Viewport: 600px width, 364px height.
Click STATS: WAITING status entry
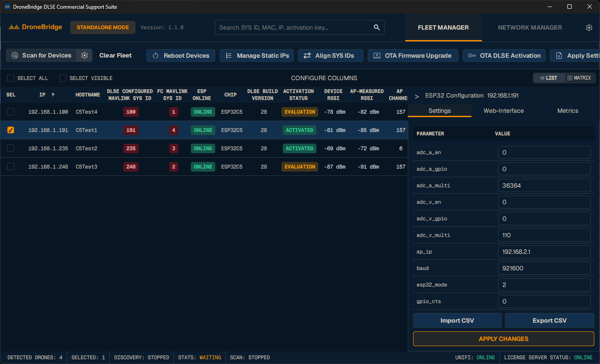click(200, 357)
